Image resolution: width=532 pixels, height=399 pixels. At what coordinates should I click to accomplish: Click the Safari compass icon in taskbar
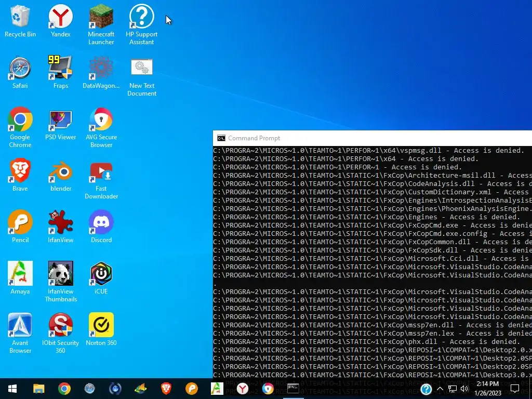(x=89, y=389)
